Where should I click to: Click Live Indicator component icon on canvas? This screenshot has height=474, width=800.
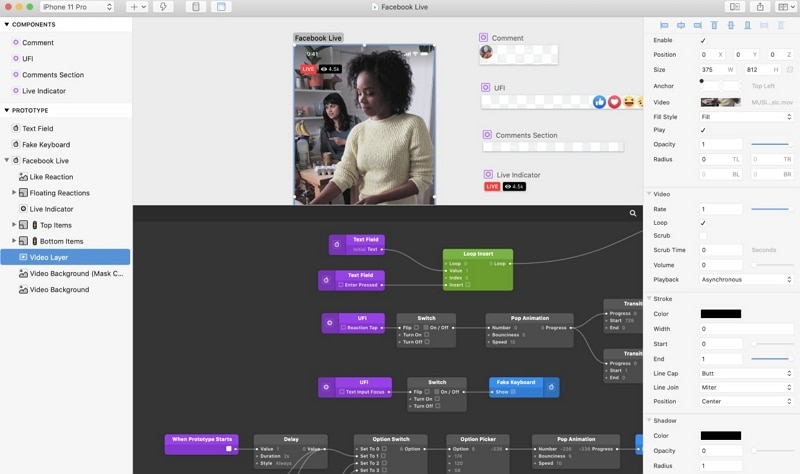coord(488,174)
